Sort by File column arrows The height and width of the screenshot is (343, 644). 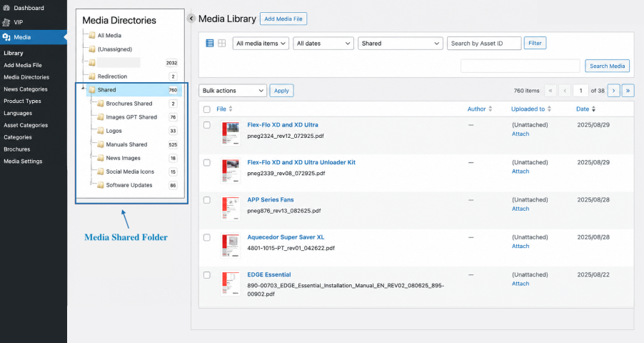pyautogui.click(x=231, y=109)
